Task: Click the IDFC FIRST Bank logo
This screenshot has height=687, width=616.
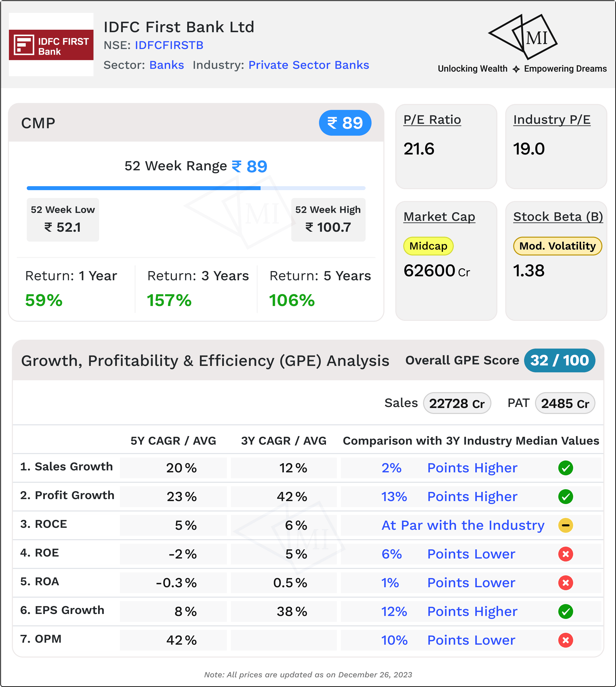Action: click(x=51, y=45)
